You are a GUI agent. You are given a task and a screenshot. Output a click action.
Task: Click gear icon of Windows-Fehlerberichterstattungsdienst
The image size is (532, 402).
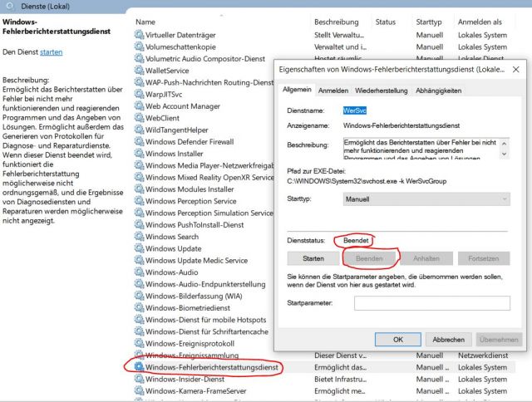point(139,367)
